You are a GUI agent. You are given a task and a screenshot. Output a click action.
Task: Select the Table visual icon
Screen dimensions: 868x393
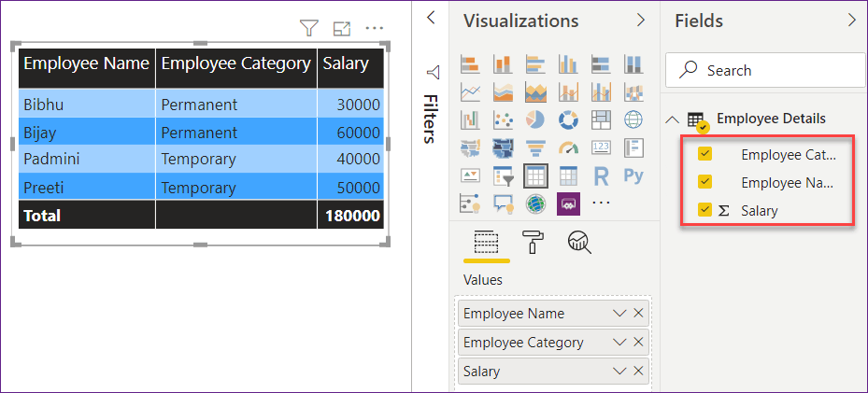535,175
